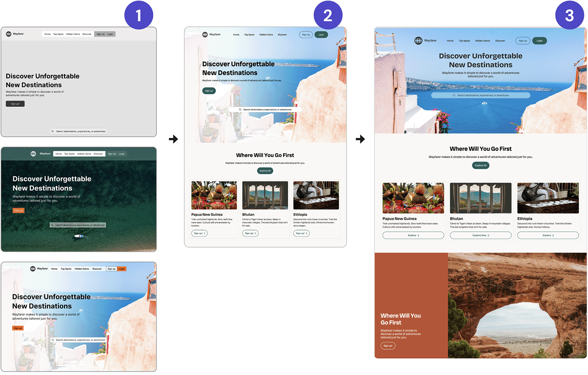This screenshot has height=375, width=588.
Task: Select Home in the step 2 mockup navigation
Action: point(236,34)
